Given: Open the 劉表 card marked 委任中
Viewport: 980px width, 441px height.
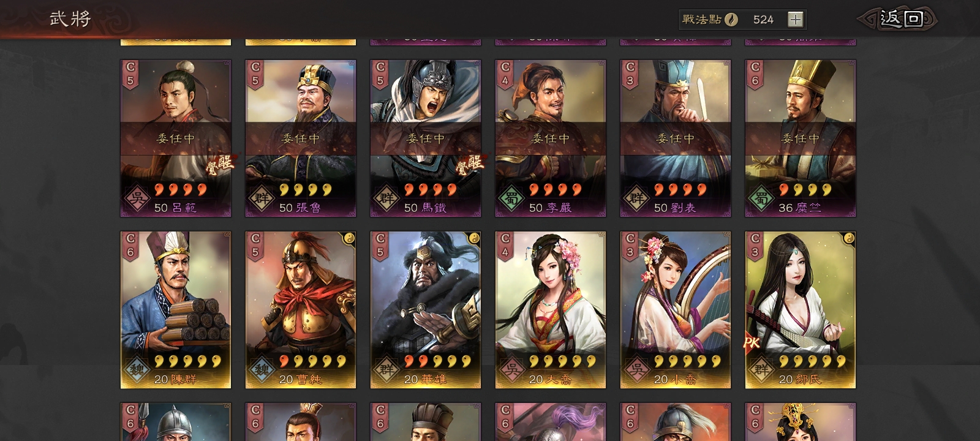Looking at the screenshot, I should 676,138.
